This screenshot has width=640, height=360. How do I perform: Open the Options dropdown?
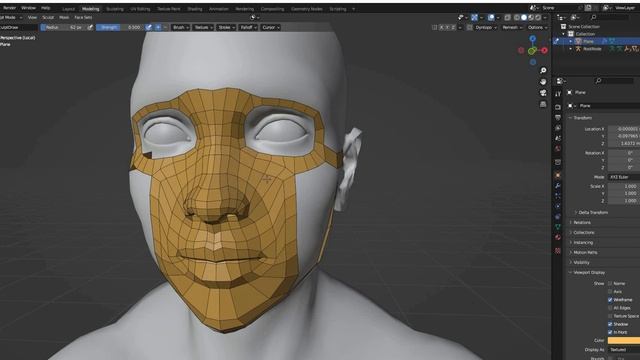coord(537,27)
